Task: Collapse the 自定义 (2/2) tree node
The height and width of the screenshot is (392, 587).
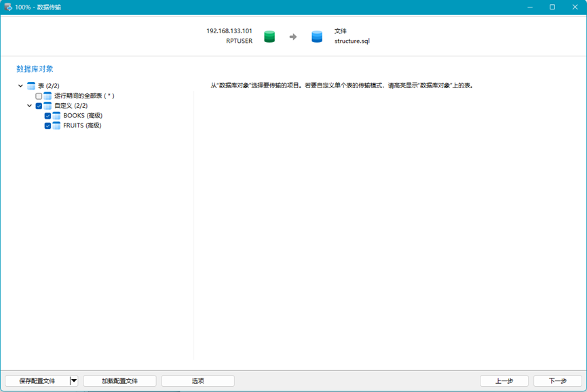Action: (x=30, y=106)
